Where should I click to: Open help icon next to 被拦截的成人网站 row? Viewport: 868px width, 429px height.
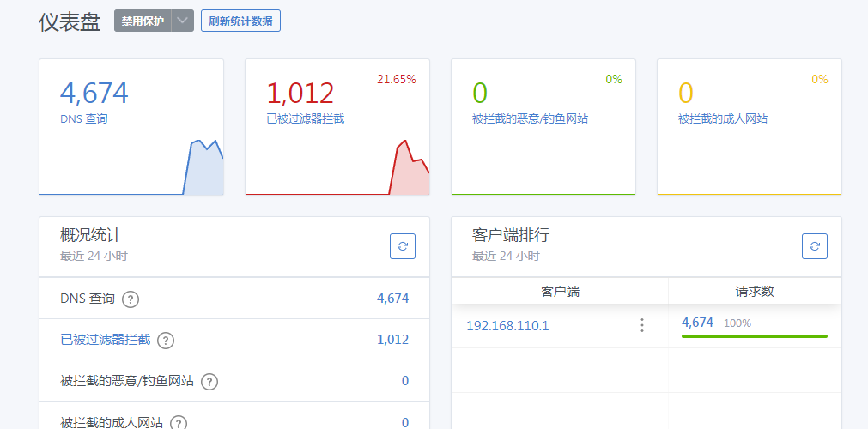(179, 423)
